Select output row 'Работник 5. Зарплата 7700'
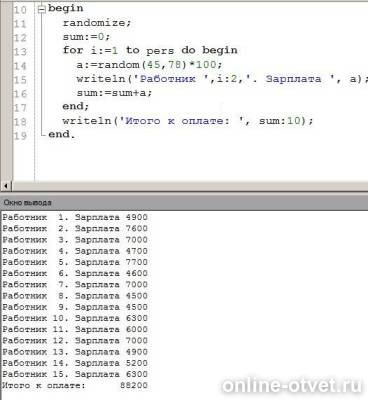368x400 pixels. pyautogui.click(x=75, y=262)
